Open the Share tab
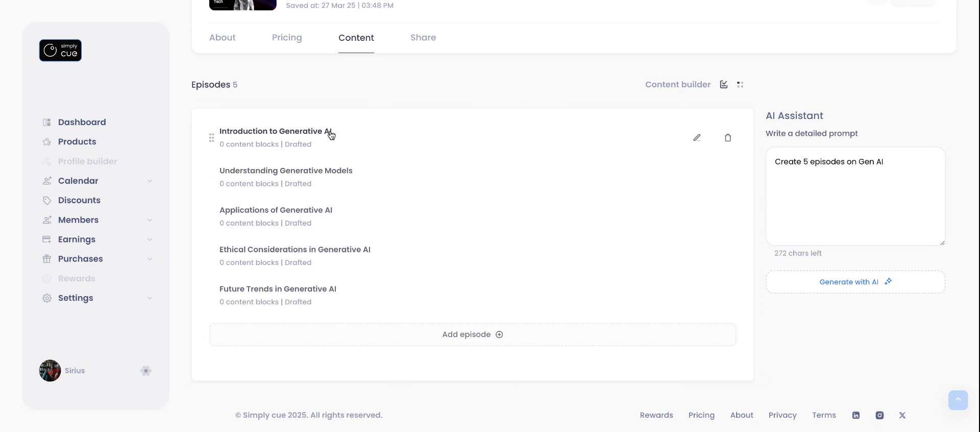980x432 pixels. point(423,38)
